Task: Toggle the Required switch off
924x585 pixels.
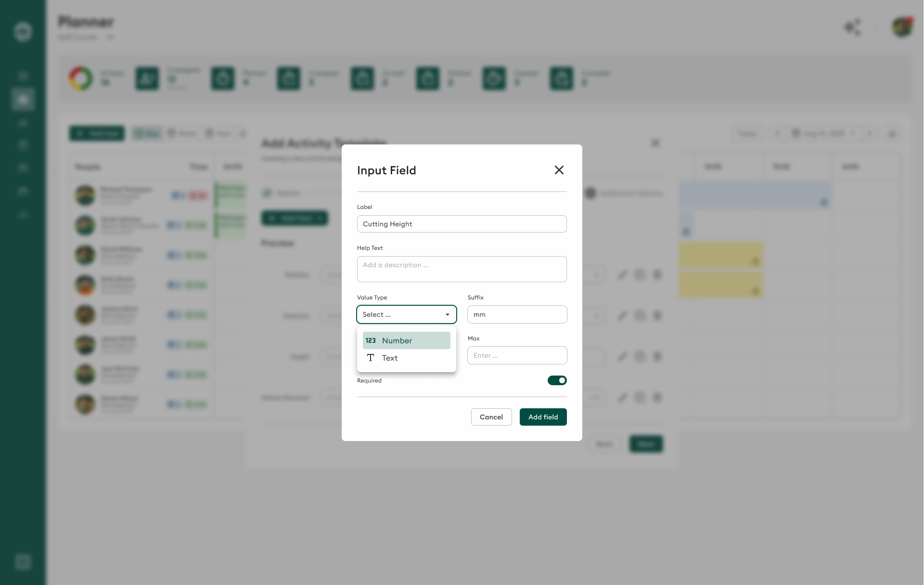Action: [x=557, y=380]
